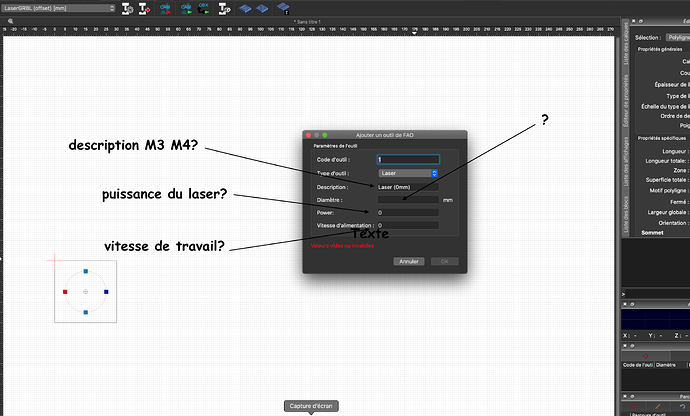Click the command line prompt field
This screenshot has height=416, width=690.
[658, 294]
